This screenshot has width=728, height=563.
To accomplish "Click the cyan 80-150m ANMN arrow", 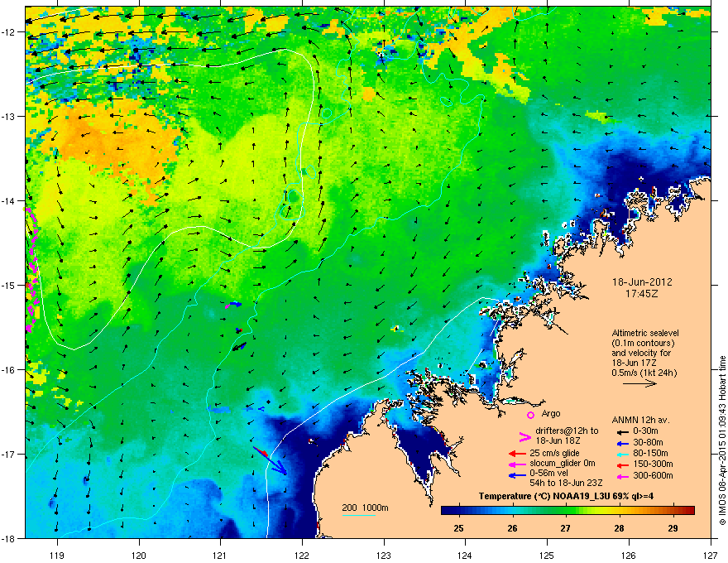I will pos(622,455).
